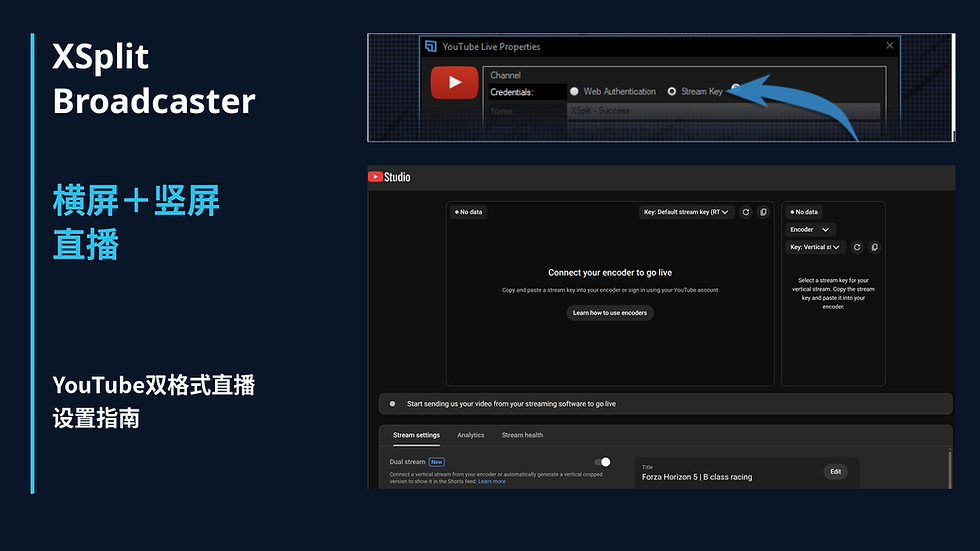Click the Forza Horizon 5 title text
The height and width of the screenshot is (551, 980).
697,477
